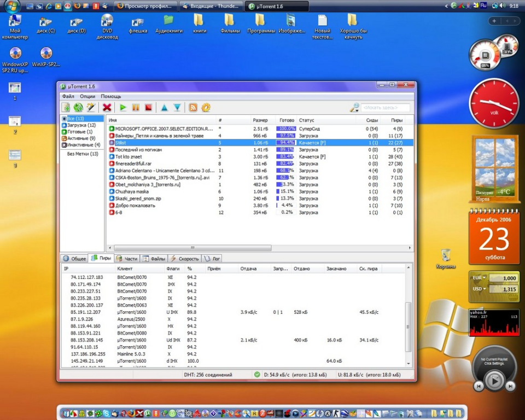Click the media player gadget next track button
Screen dimensions: 525x420
510,386
